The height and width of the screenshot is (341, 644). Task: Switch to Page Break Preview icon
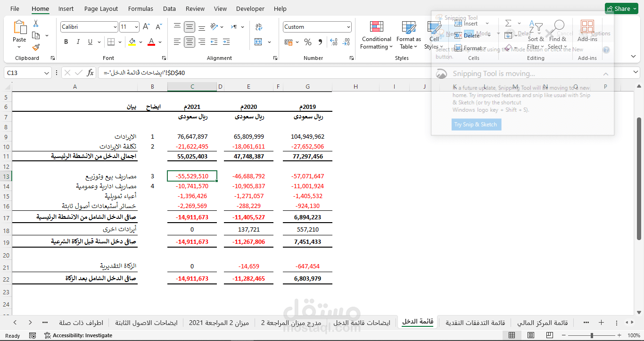tap(550, 335)
